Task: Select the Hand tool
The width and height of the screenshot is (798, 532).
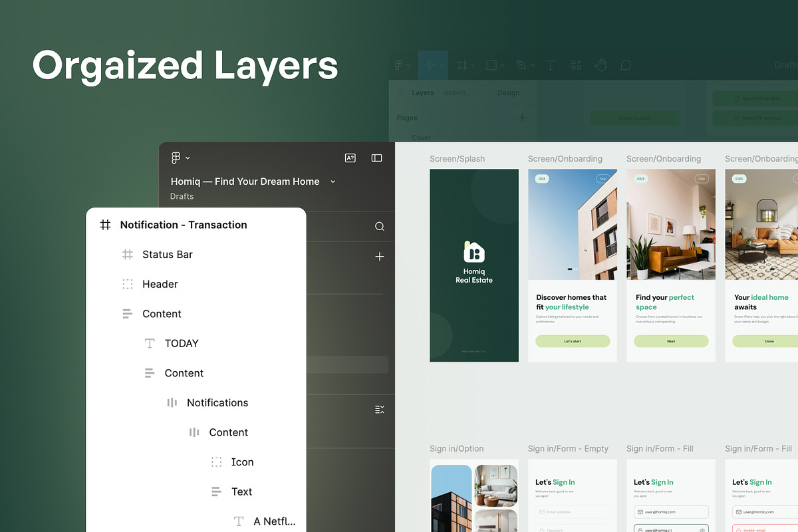Action: pos(600,65)
